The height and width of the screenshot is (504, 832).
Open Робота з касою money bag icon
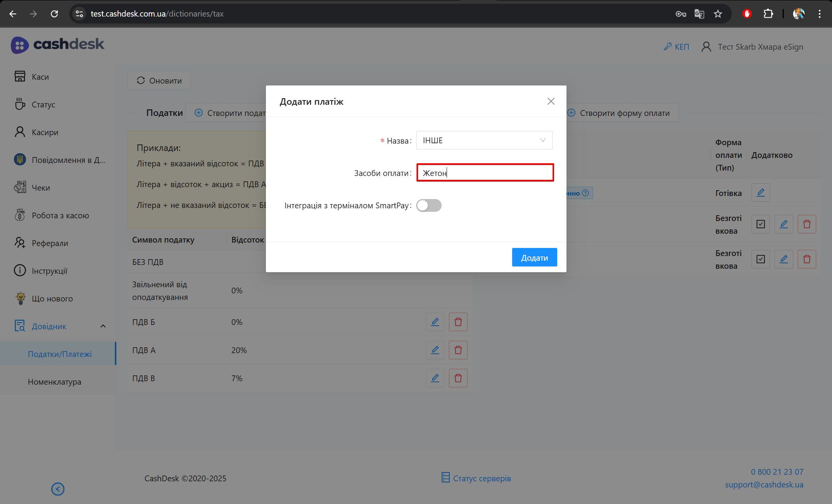click(20, 215)
